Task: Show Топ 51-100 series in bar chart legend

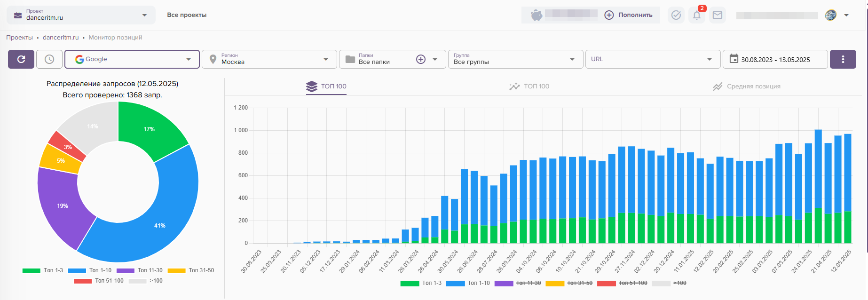Action: tap(621, 283)
